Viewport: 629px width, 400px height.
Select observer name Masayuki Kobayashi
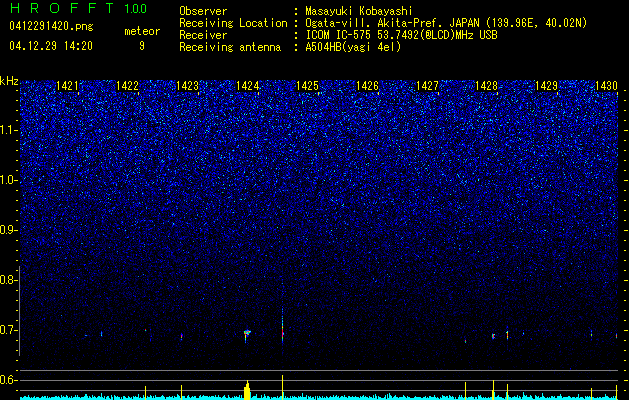(359, 11)
